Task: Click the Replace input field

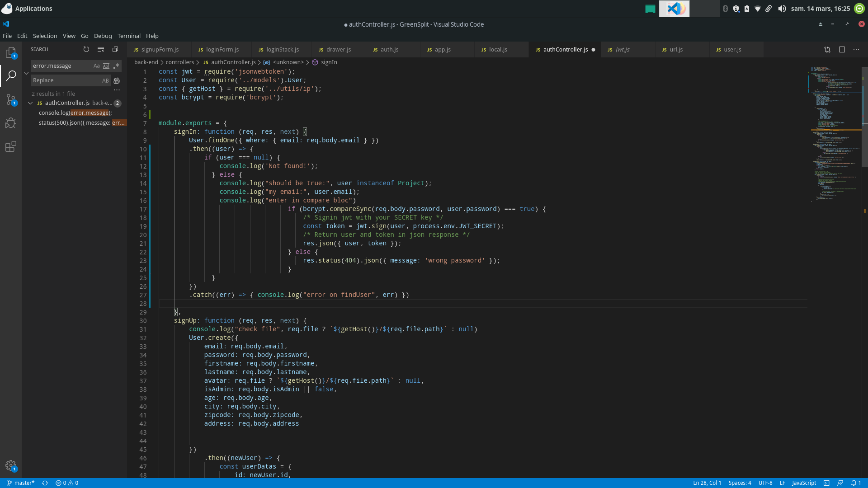Action: (66, 80)
